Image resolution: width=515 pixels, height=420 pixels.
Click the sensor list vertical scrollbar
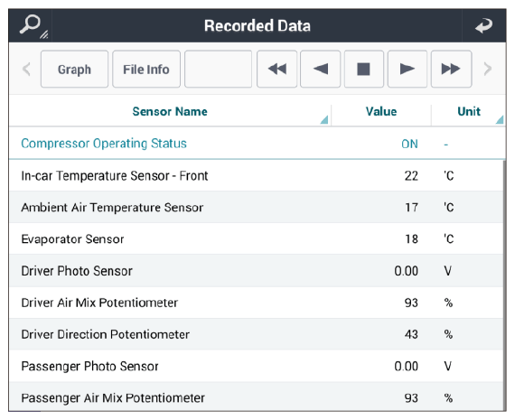click(x=504, y=285)
